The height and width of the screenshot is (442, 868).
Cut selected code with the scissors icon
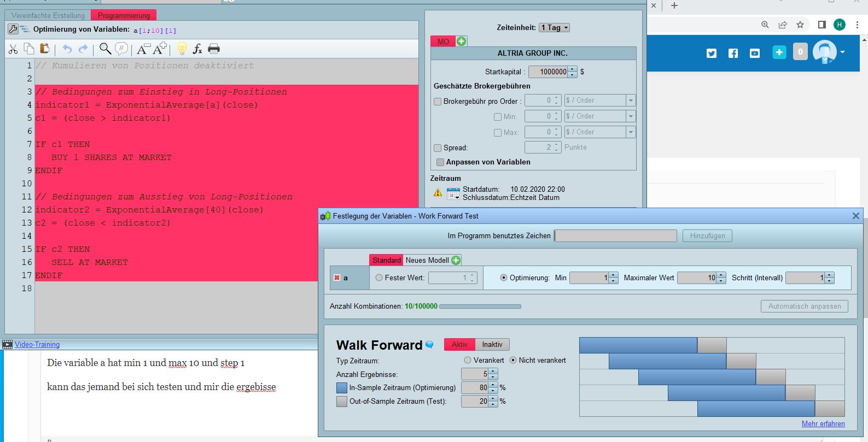tap(13, 49)
